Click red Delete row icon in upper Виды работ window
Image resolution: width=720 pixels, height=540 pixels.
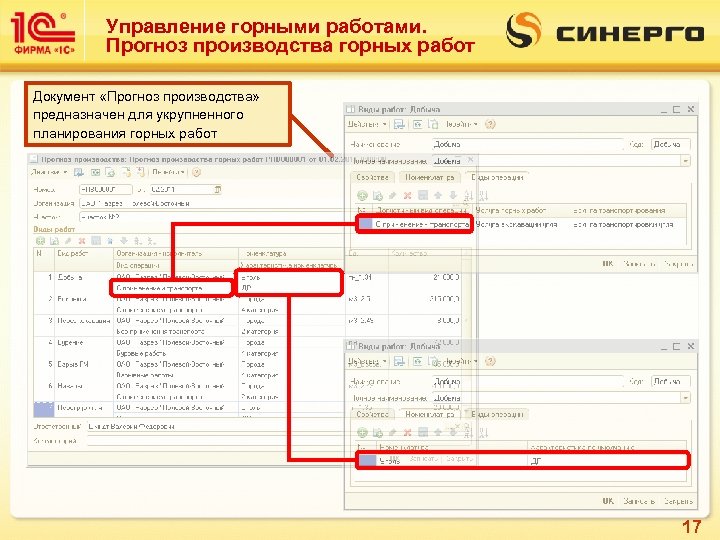click(407, 196)
